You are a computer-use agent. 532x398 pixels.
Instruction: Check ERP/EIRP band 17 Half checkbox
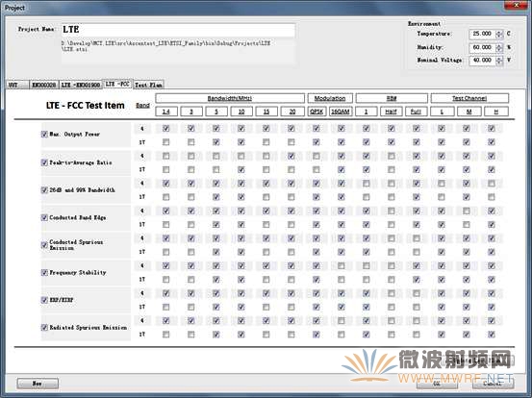[392, 307]
